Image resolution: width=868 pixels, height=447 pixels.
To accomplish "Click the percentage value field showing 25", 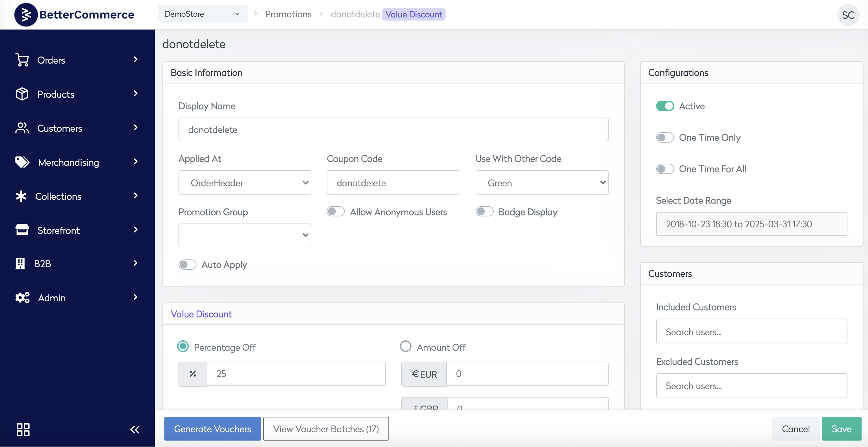I will pyautogui.click(x=296, y=373).
